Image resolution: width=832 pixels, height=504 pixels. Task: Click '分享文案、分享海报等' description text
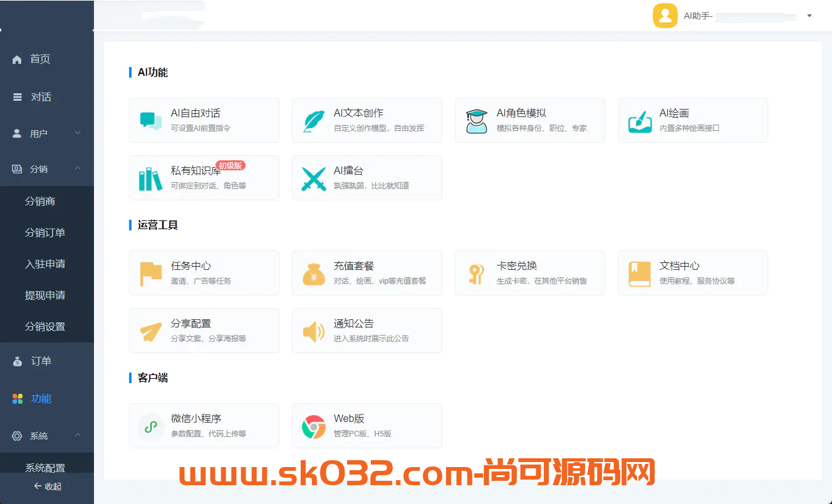coord(209,339)
